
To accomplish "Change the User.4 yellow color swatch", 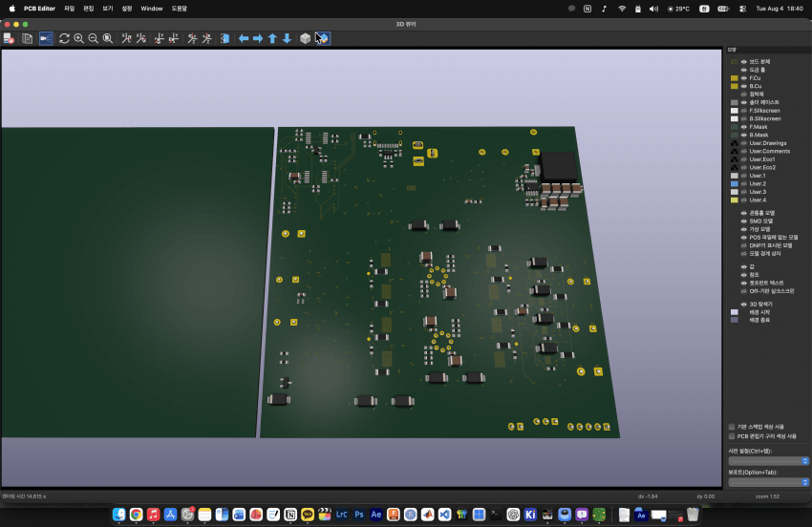I will coord(735,200).
